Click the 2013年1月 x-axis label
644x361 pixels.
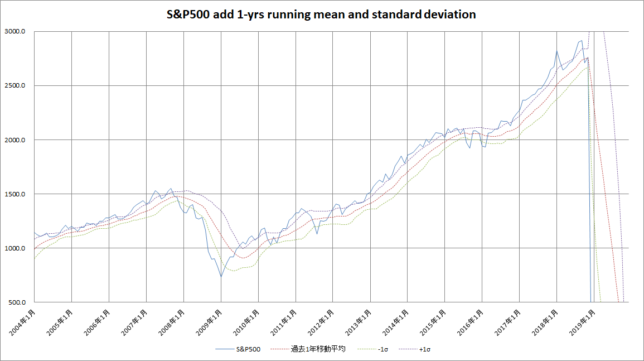359,323
